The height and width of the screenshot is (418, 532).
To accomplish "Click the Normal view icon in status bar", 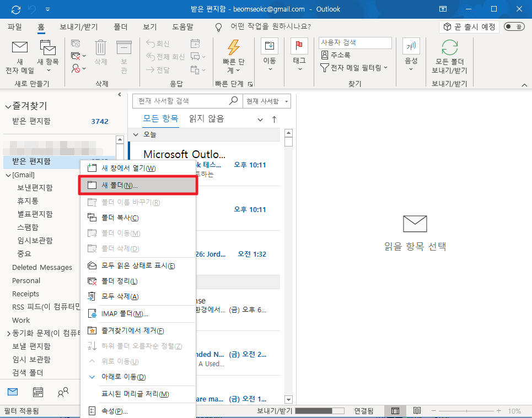I will click(395, 411).
